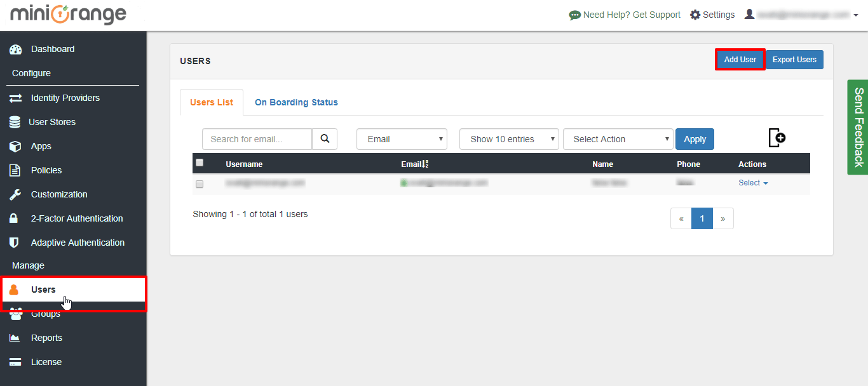Click the Policies document icon

(x=15, y=170)
